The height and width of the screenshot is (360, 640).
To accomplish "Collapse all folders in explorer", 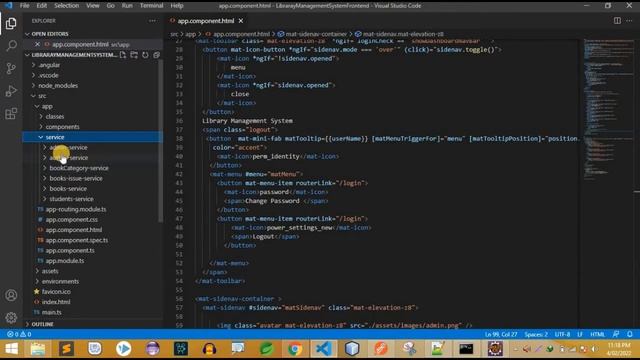I will [x=156, y=55].
